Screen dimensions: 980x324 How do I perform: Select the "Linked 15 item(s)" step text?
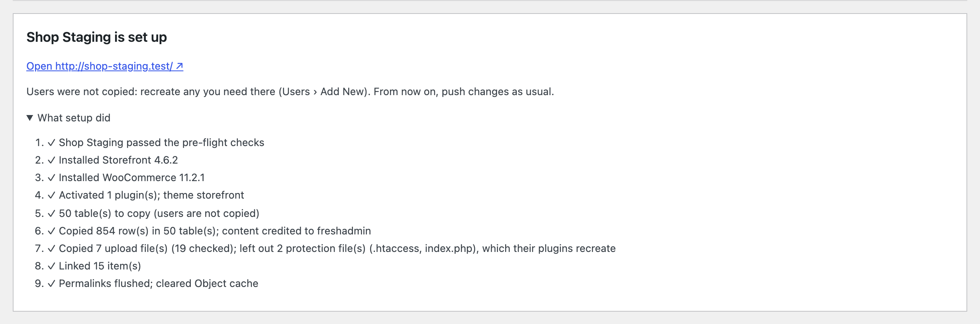point(100,266)
